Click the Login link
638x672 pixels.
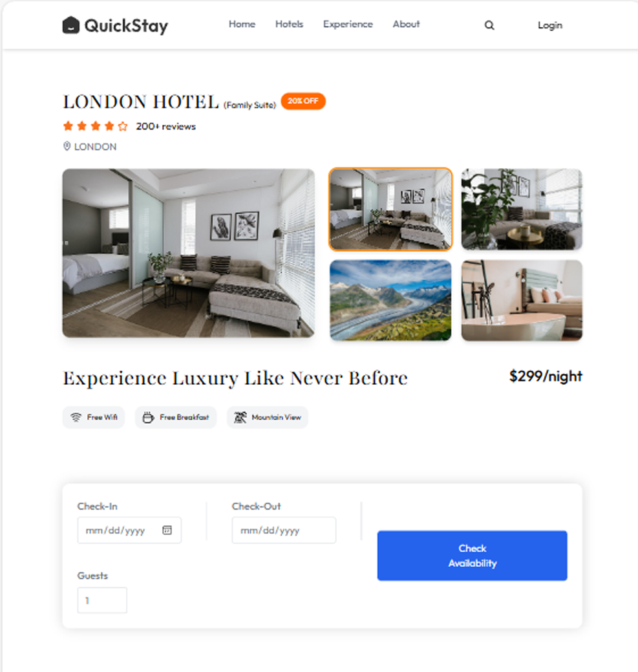[550, 25]
